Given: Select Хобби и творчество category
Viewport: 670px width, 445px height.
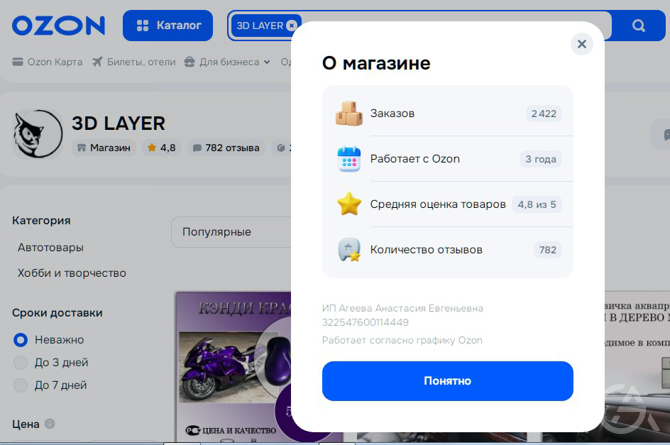Looking at the screenshot, I should (x=72, y=273).
